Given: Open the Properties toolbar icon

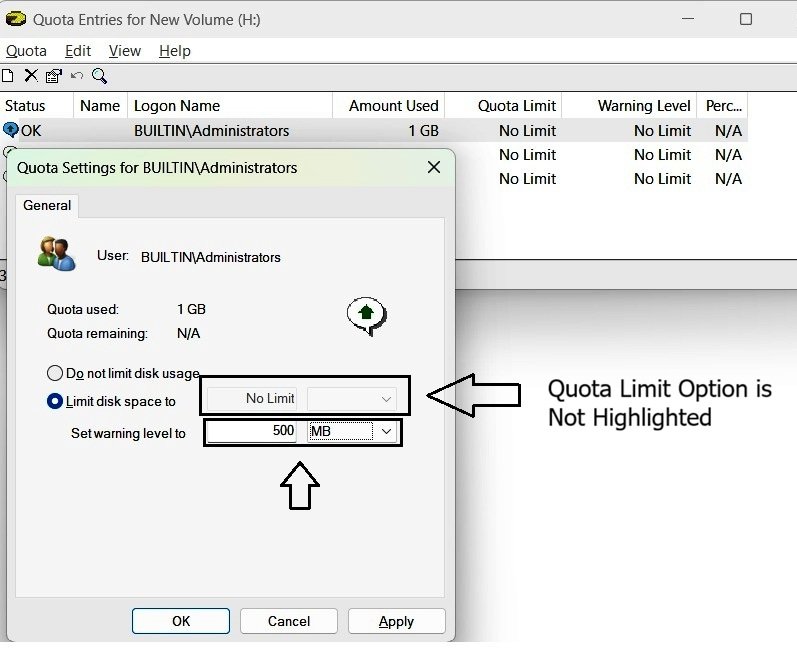Looking at the screenshot, I should tap(54, 76).
